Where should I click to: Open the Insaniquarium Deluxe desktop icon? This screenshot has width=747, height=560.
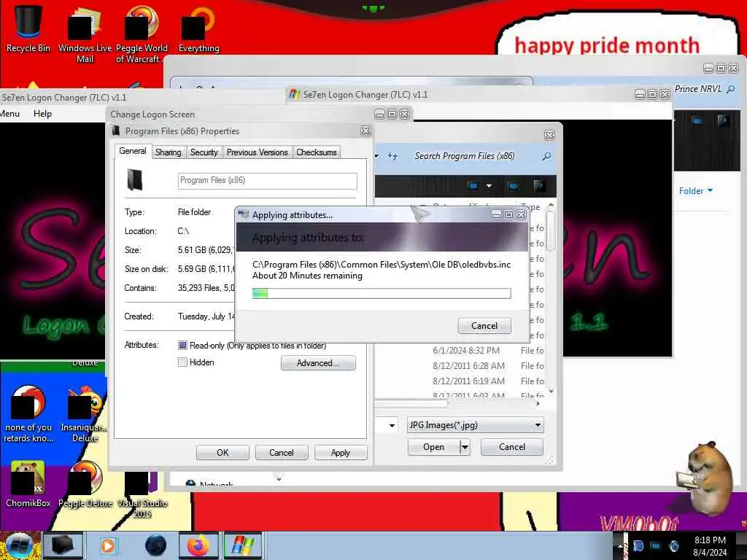(x=85, y=414)
